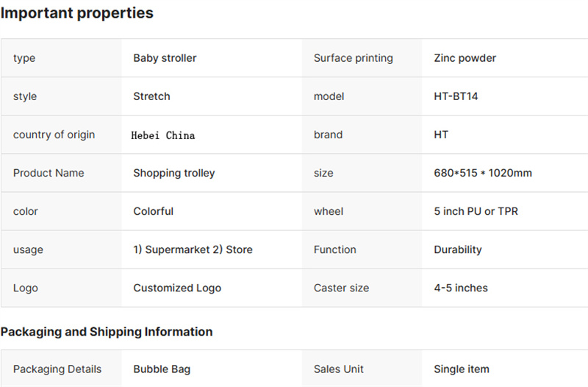This screenshot has height=387, width=588.
Task: Select the 'Hebei China' origin text
Action: click(x=162, y=135)
